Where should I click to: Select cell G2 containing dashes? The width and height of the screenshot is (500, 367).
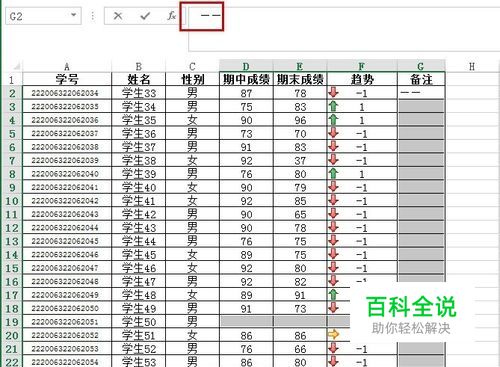[x=421, y=93]
